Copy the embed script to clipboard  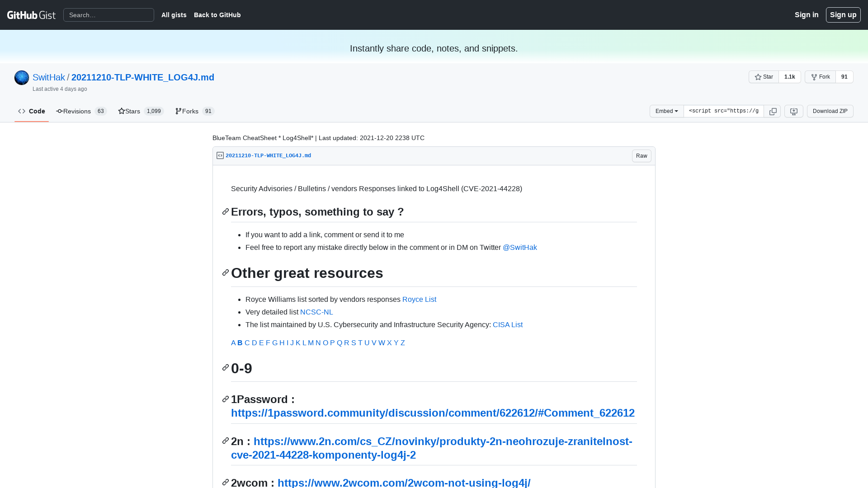point(773,111)
